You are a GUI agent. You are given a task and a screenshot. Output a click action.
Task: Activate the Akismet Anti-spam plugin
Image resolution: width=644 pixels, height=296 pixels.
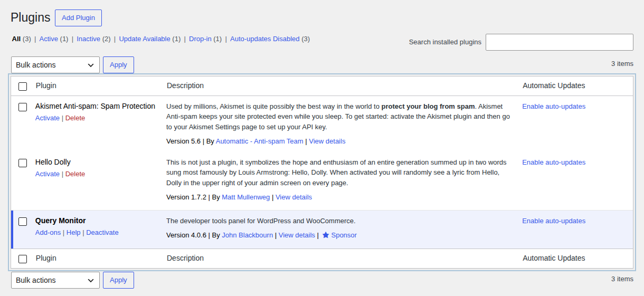pyautogui.click(x=48, y=118)
